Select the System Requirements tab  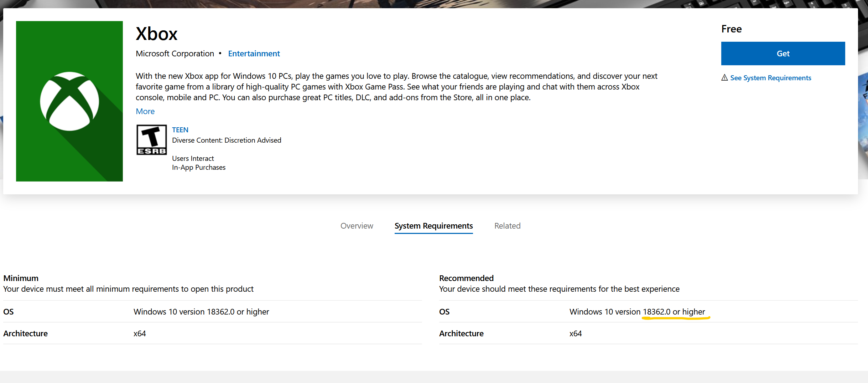[x=433, y=226]
